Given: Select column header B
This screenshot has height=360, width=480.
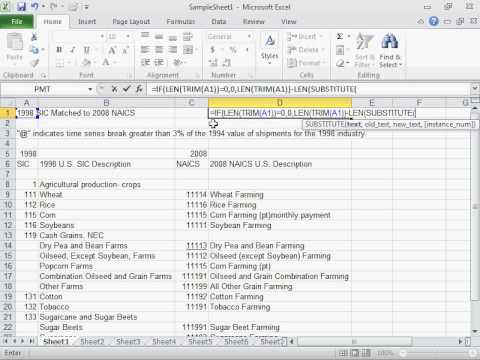Looking at the screenshot, I should click(x=107, y=102).
